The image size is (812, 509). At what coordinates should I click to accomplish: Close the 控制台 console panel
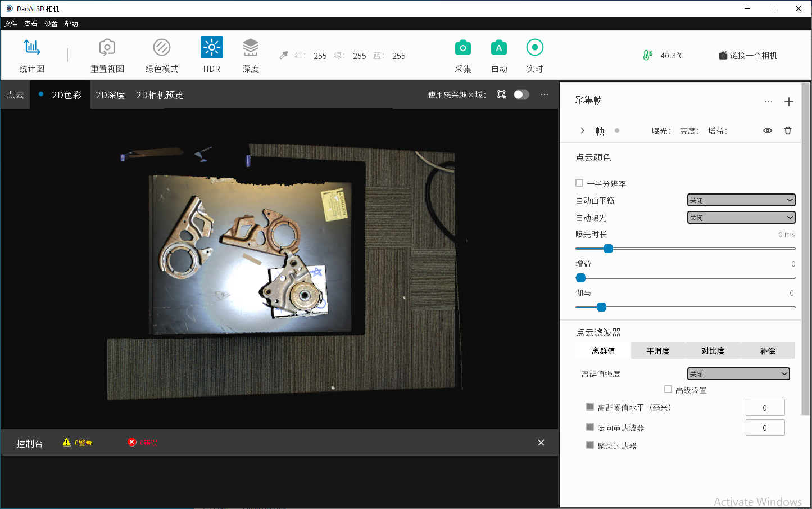coord(541,443)
